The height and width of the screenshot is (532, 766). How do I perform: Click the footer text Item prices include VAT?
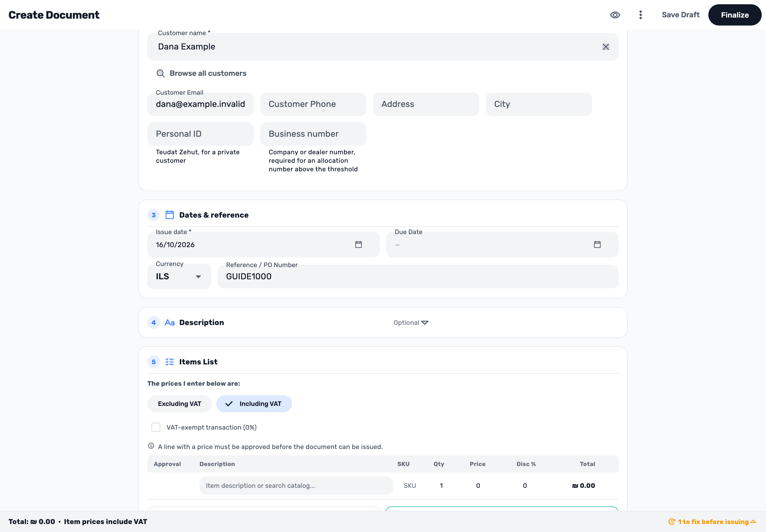pyautogui.click(x=105, y=522)
